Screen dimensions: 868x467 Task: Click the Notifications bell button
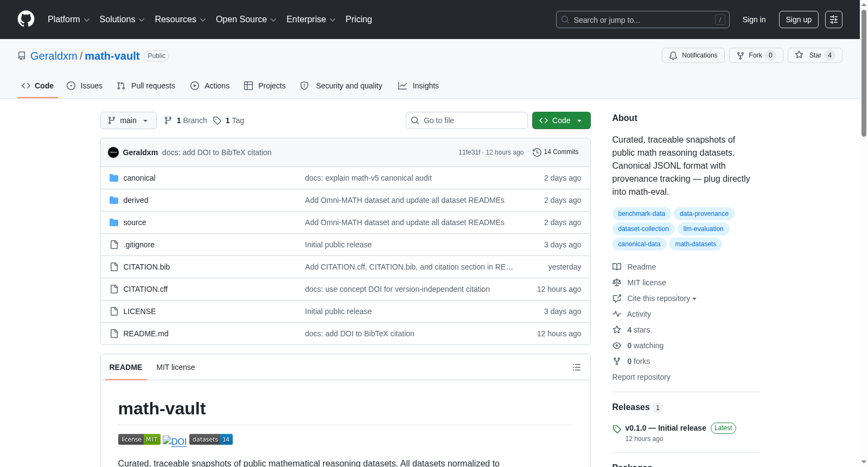[x=693, y=55]
